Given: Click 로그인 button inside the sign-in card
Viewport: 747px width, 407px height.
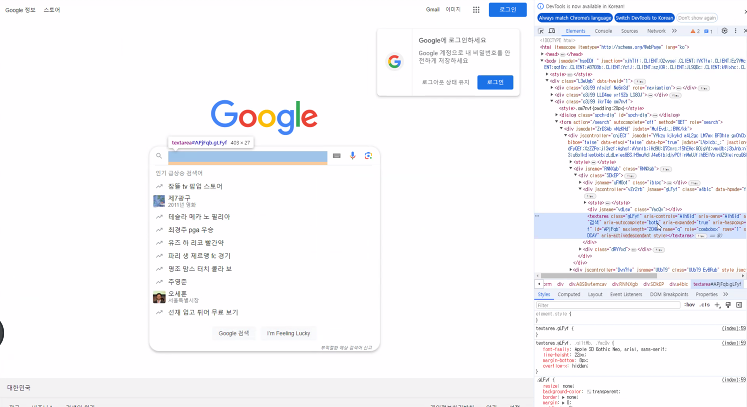Looking at the screenshot, I should tap(495, 82).
